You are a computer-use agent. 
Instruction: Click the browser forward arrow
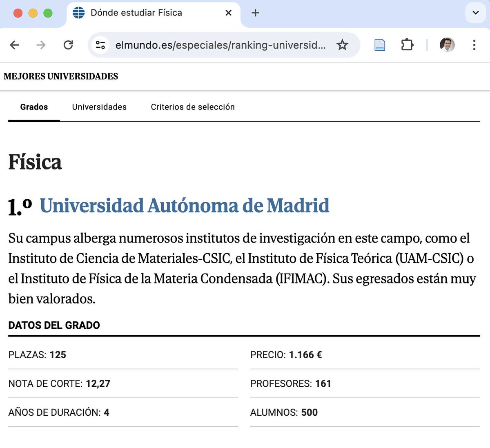[41, 45]
